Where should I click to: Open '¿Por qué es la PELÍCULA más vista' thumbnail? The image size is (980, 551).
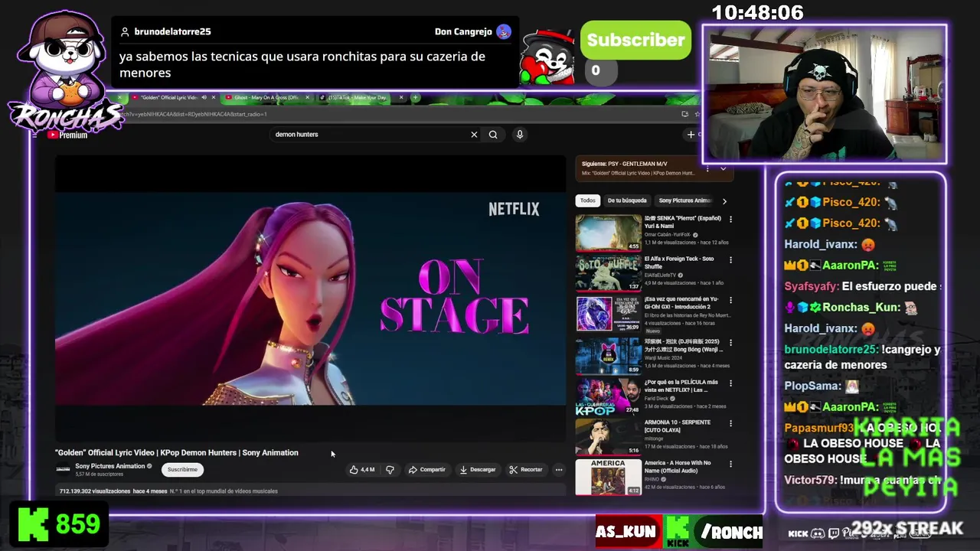(609, 396)
